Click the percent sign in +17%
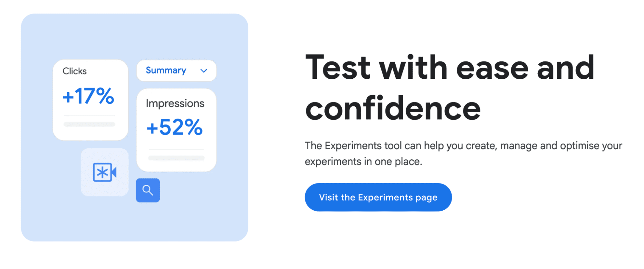 point(105,96)
